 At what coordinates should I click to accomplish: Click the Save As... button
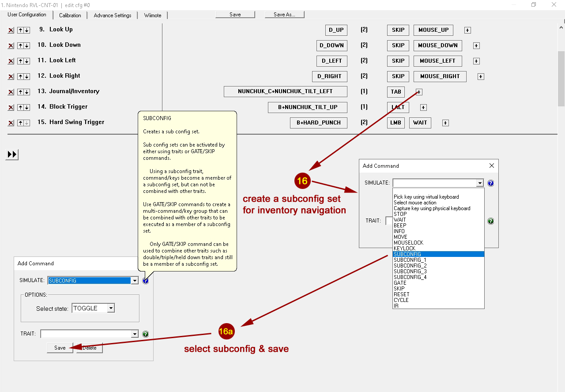tap(284, 15)
